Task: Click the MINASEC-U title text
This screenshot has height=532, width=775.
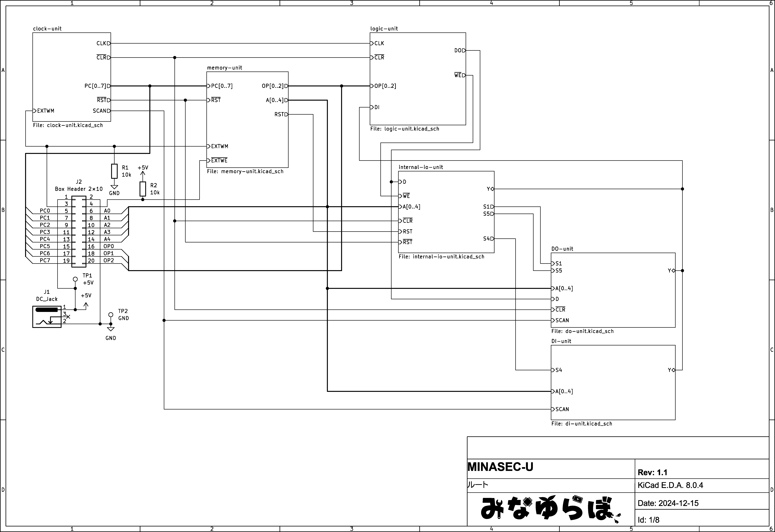Action: (x=500, y=467)
